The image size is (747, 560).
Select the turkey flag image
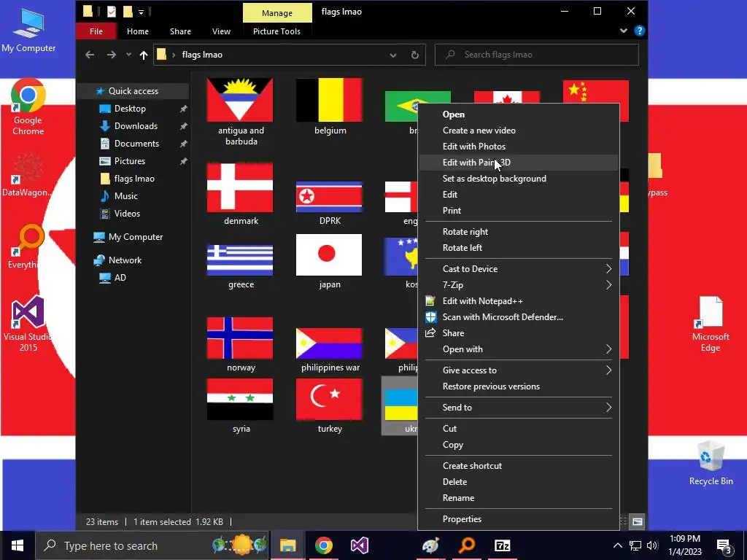(x=329, y=399)
